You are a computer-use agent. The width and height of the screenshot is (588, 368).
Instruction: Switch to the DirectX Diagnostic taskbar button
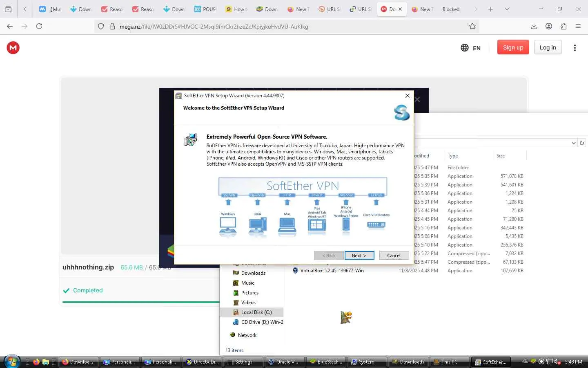click(x=202, y=362)
